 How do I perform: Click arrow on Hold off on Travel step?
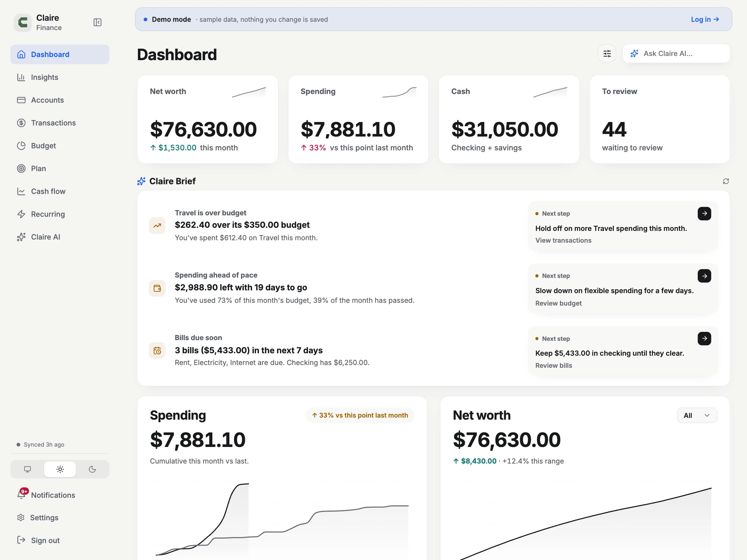[x=704, y=214]
